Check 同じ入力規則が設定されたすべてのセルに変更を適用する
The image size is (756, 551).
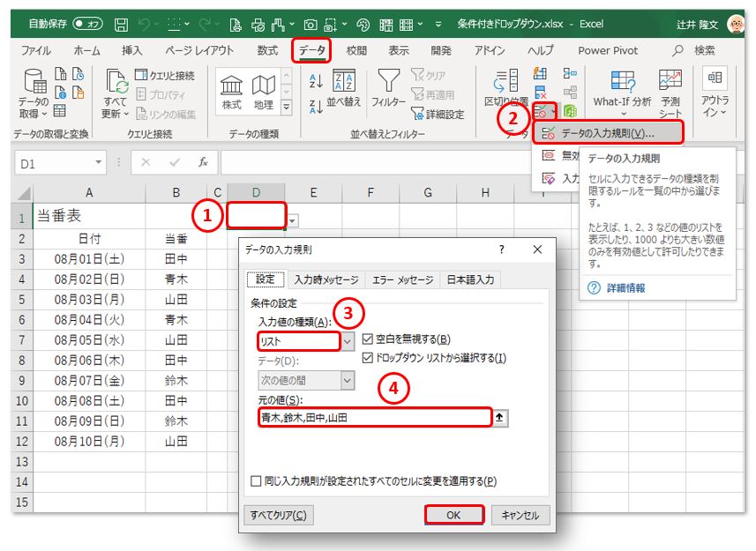[x=256, y=480]
